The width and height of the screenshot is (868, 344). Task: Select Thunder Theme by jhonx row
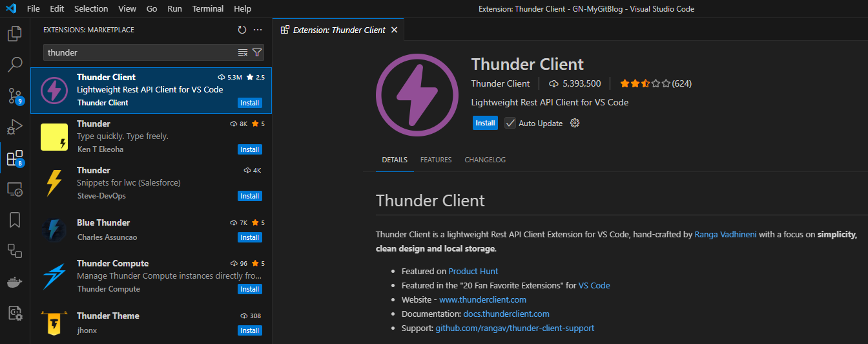[x=151, y=323]
